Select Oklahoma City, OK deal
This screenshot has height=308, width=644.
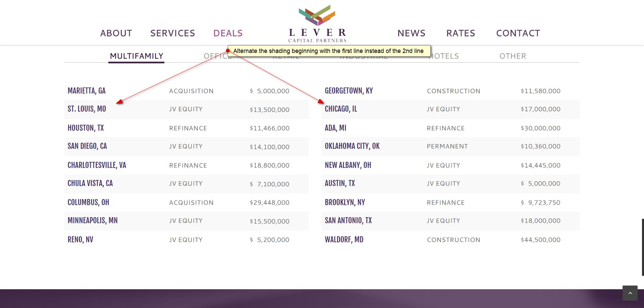click(x=352, y=146)
